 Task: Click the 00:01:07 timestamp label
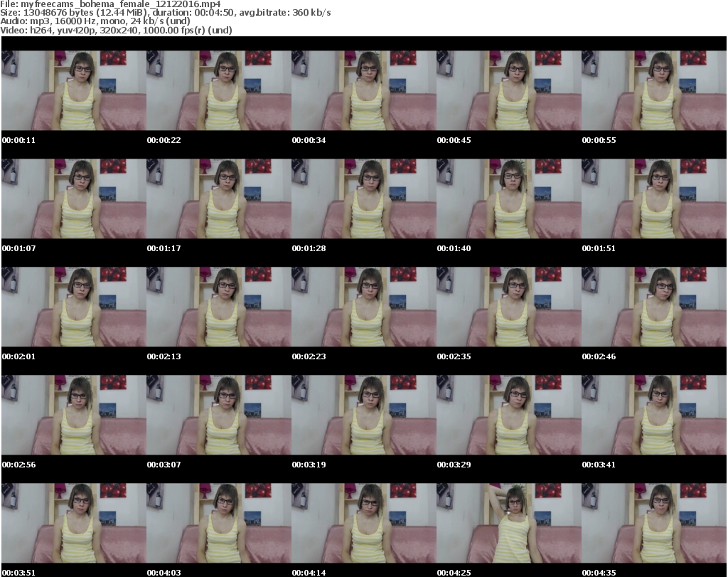[18, 248]
